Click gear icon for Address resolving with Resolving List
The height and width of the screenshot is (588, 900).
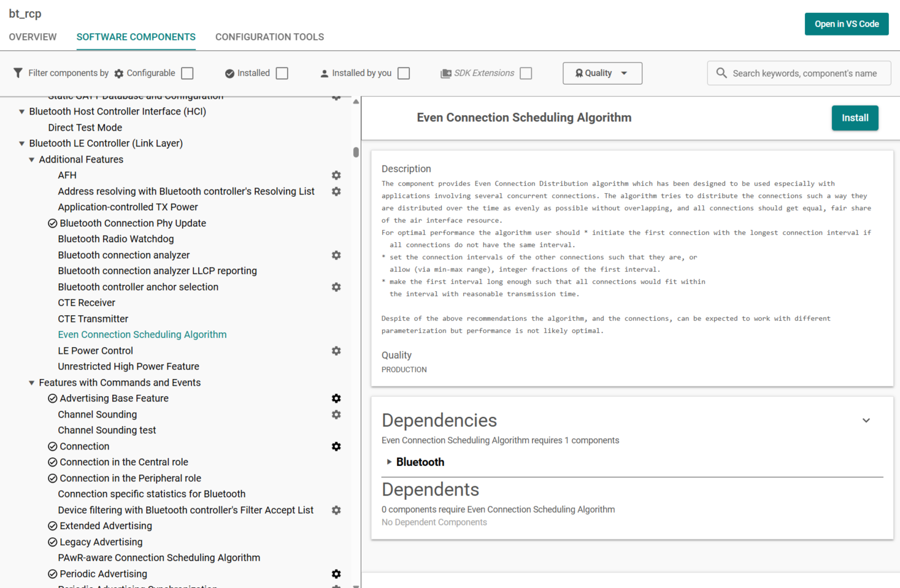(x=336, y=191)
